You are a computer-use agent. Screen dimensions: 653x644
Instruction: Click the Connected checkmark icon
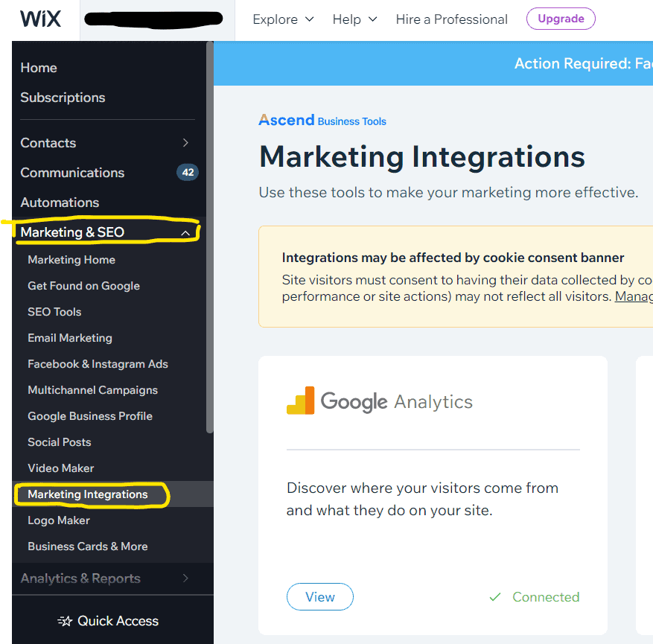[x=494, y=597]
